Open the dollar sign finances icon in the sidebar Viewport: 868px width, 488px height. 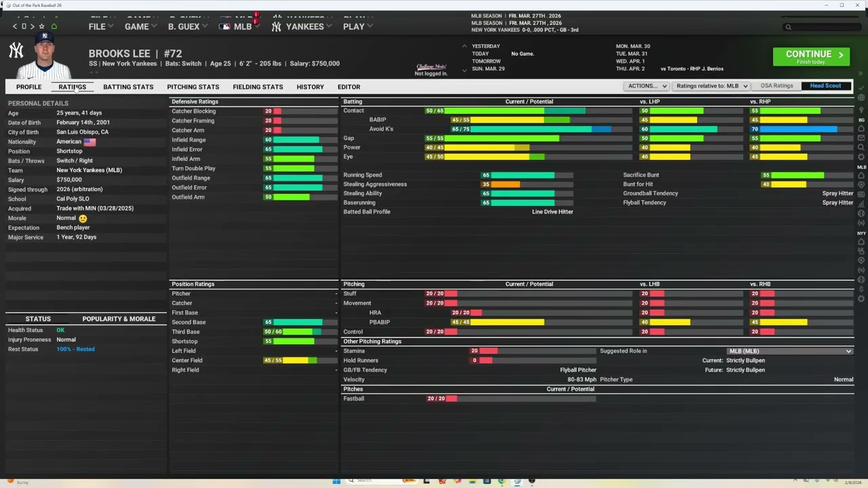pos(861,289)
